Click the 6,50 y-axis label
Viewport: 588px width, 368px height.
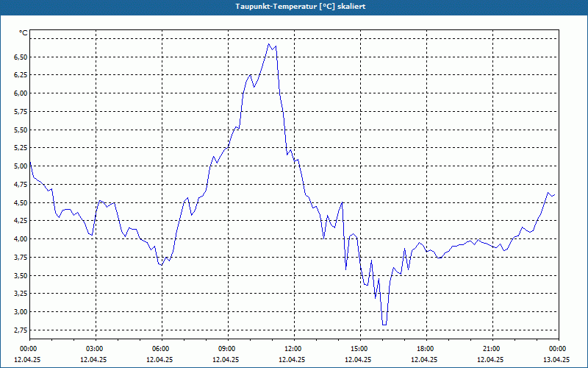point(21,57)
